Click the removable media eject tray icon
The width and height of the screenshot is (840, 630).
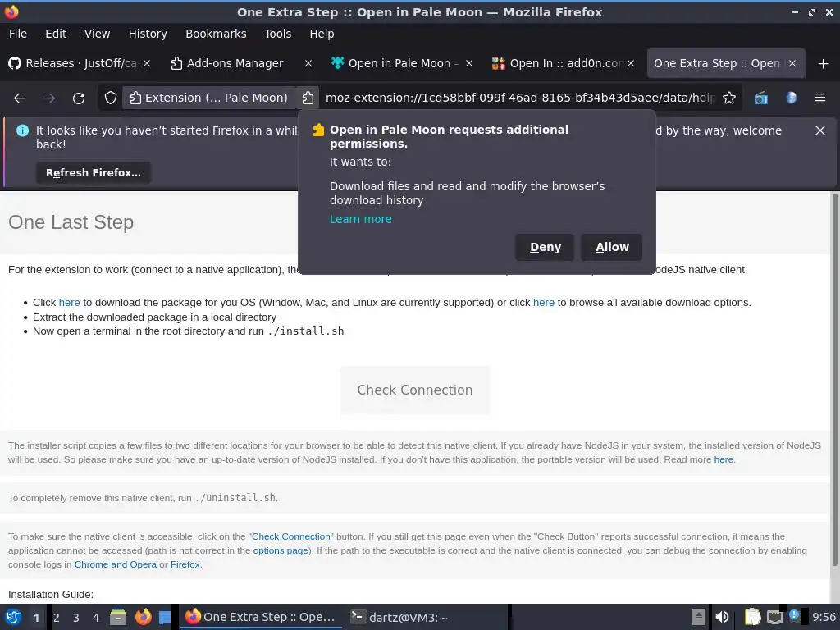698,617
